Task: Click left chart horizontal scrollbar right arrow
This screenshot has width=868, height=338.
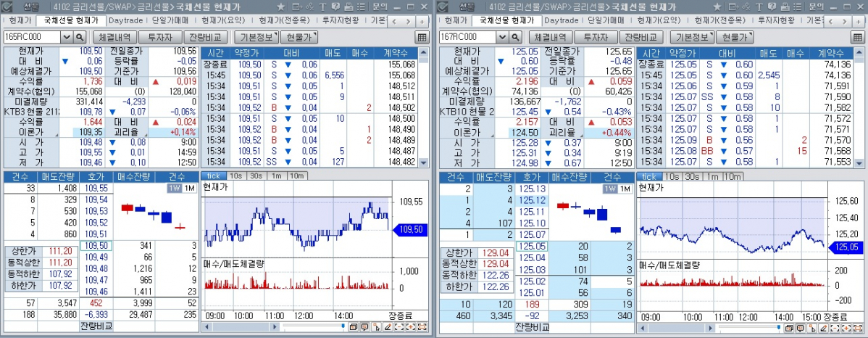Action: pos(275,326)
